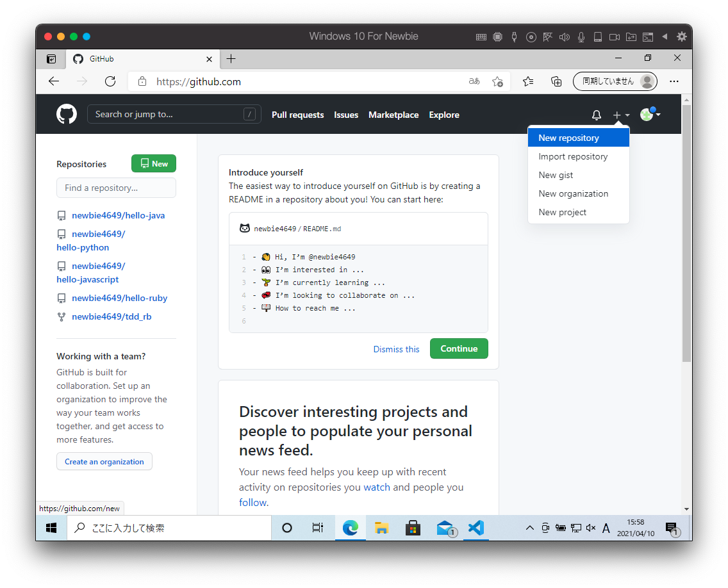
Task: Open the Collections icon
Action: coord(556,82)
